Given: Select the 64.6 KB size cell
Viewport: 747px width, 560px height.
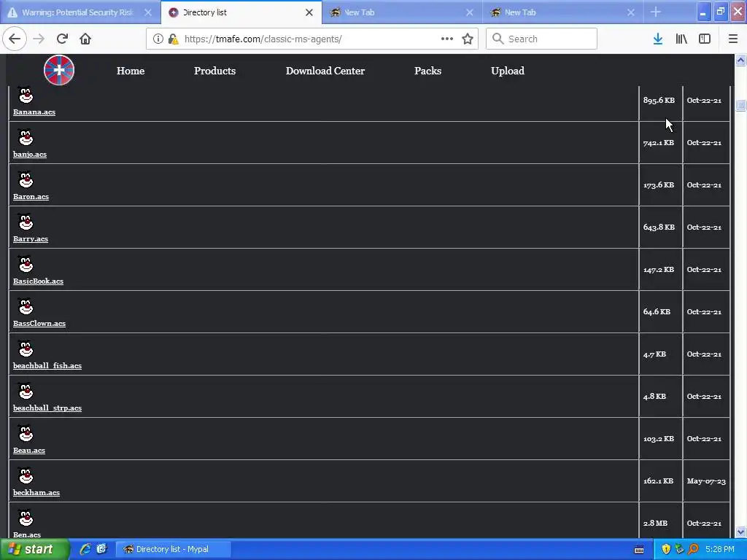Looking at the screenshot, I should [x=661, y=312].
